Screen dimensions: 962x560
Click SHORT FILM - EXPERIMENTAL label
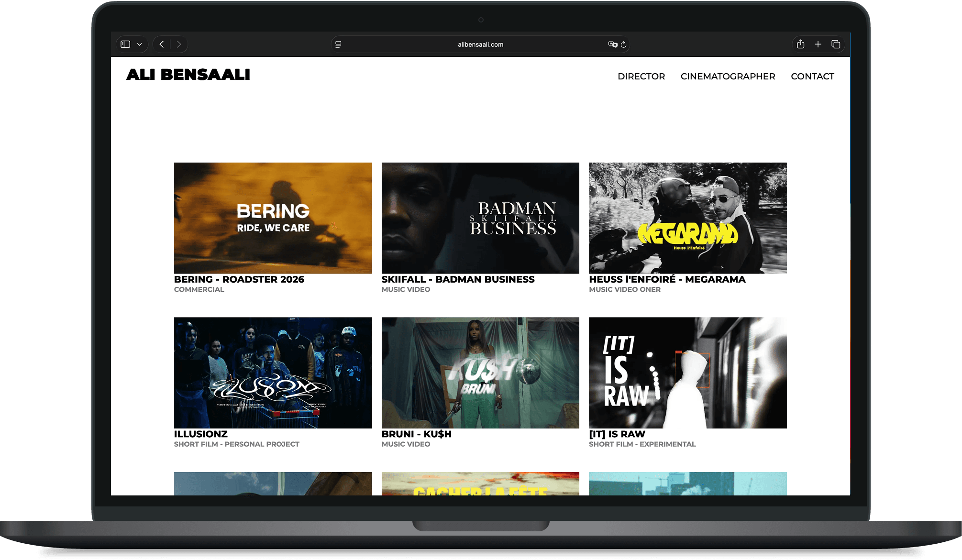[642, 444]
